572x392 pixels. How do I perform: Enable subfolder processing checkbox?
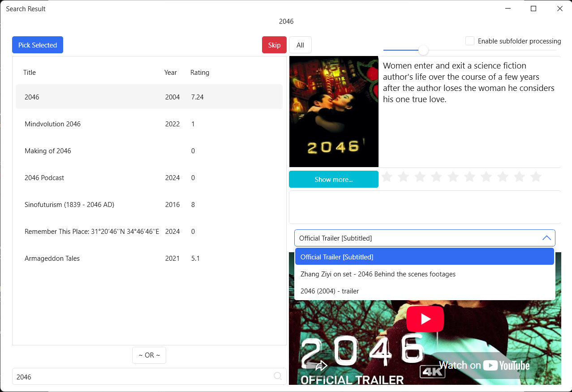[x=470, y=41]
